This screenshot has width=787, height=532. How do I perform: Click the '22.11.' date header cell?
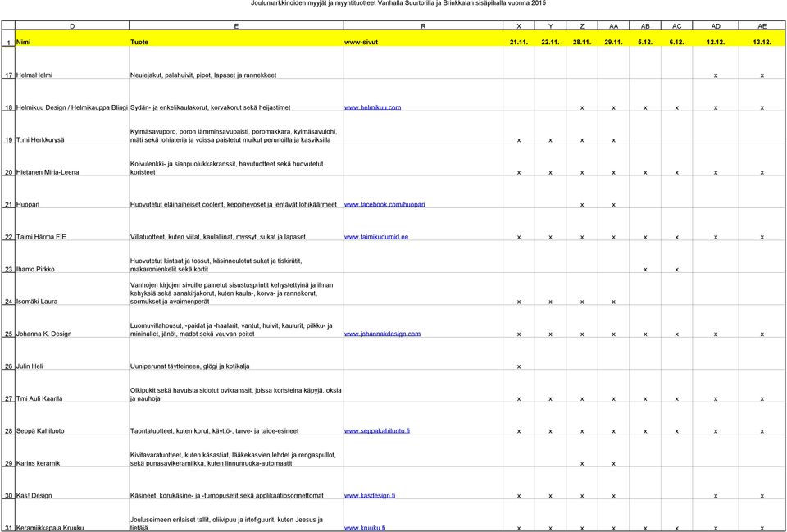click(x=551, y=39)
